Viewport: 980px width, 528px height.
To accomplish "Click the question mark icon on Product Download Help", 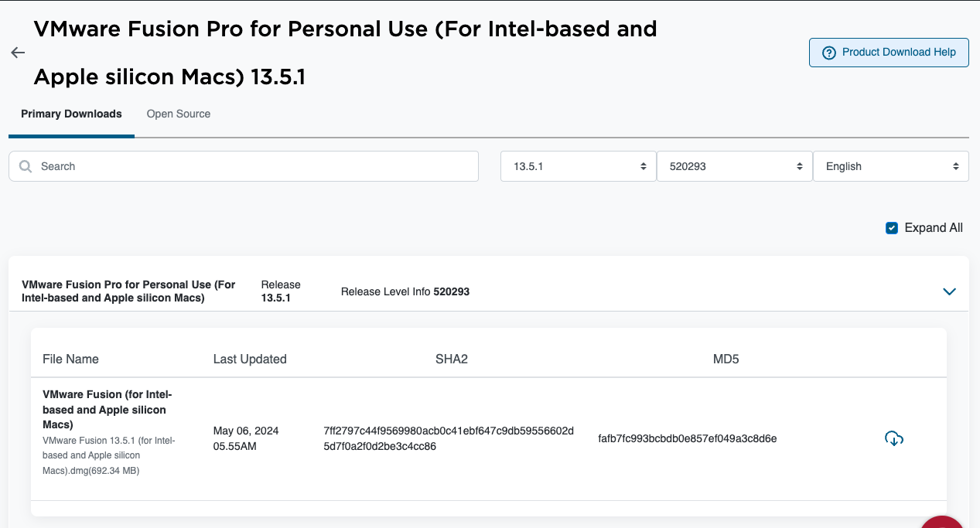I will pos(829,52).
